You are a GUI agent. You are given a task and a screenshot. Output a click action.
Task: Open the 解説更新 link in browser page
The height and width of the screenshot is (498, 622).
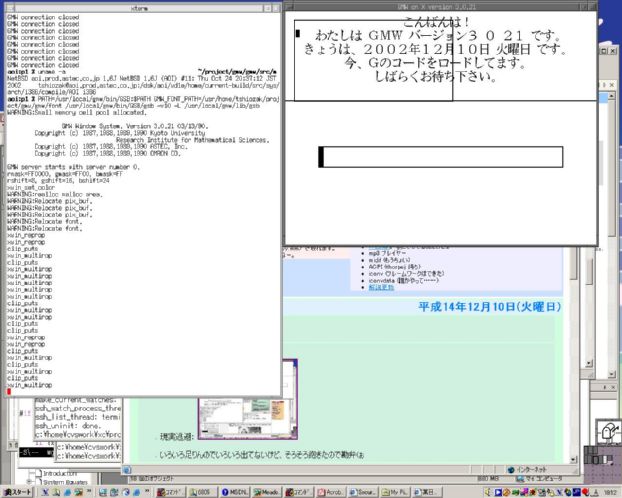(381, 287)
